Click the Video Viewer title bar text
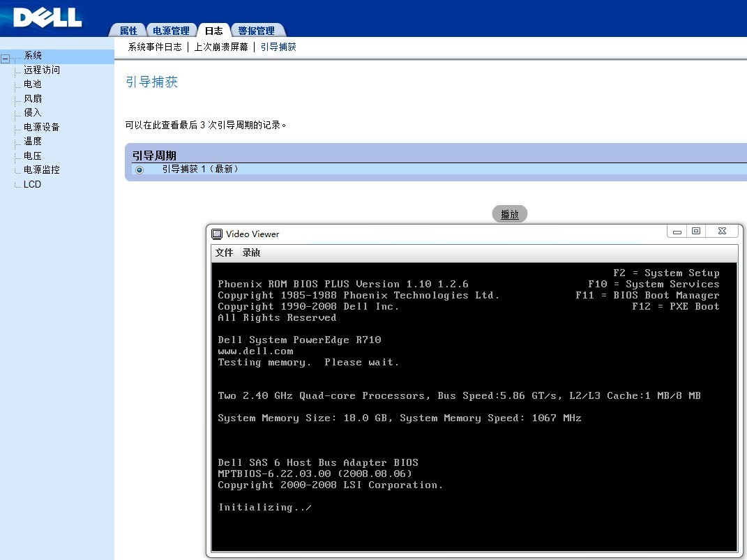The height and width of the screenshot is (560, 747). pos(252,234)
